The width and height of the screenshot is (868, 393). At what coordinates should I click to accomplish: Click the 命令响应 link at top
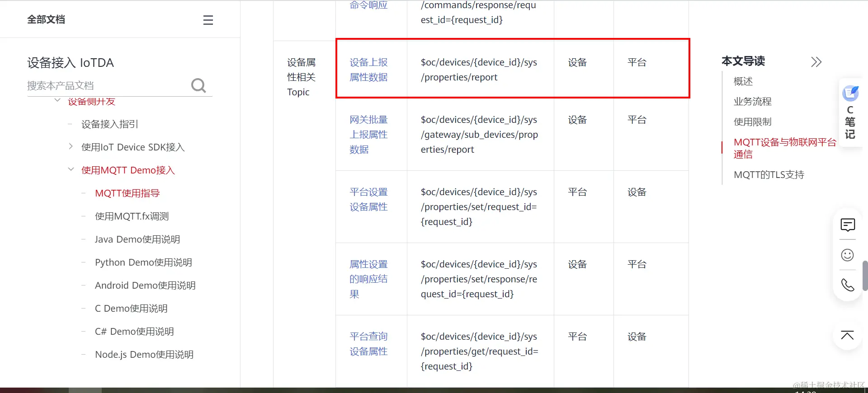[368, 5]
